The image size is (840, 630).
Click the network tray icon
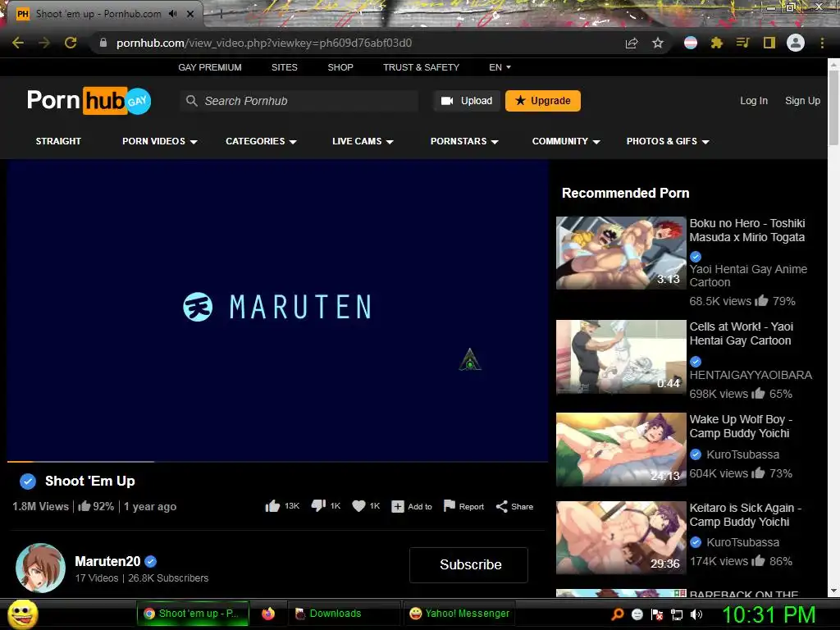pyautogui.click(x=677, y=614)
